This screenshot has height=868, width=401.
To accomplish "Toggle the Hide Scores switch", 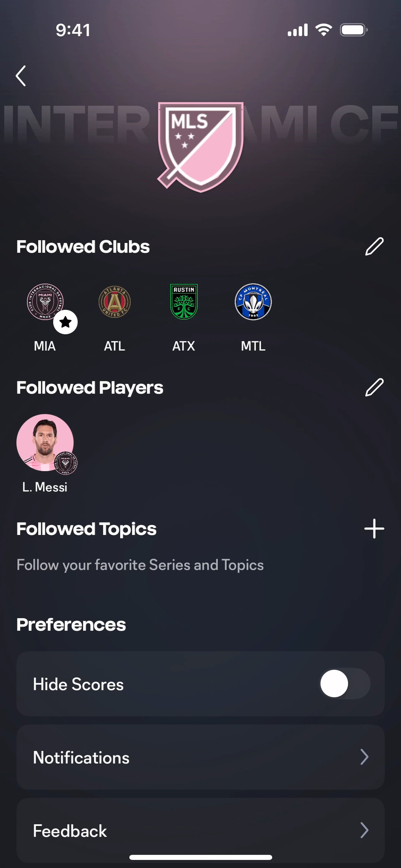I will (x=345, y=684).
